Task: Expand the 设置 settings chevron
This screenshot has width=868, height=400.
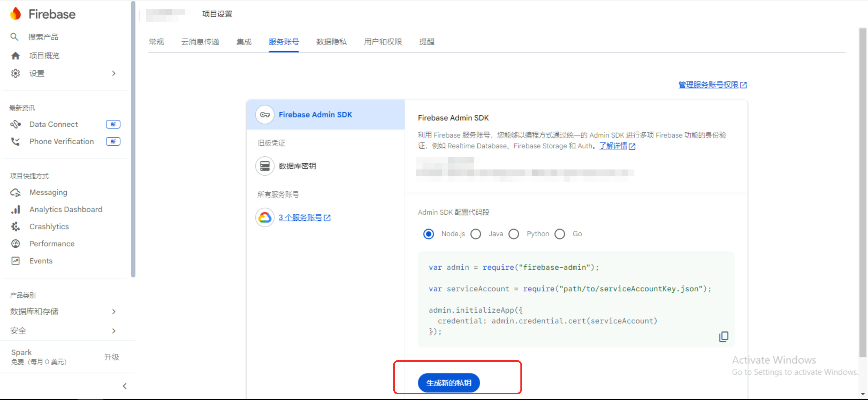Action: point(114,74)
